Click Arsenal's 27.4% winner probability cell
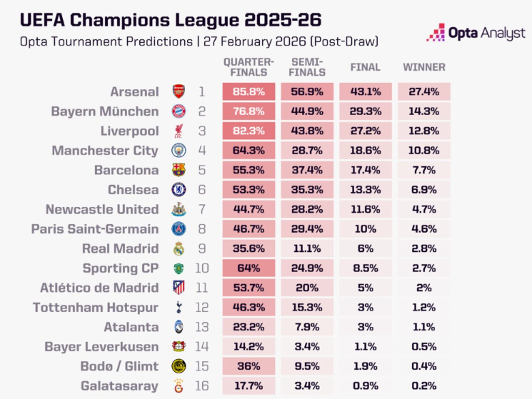 pos(424,91)
